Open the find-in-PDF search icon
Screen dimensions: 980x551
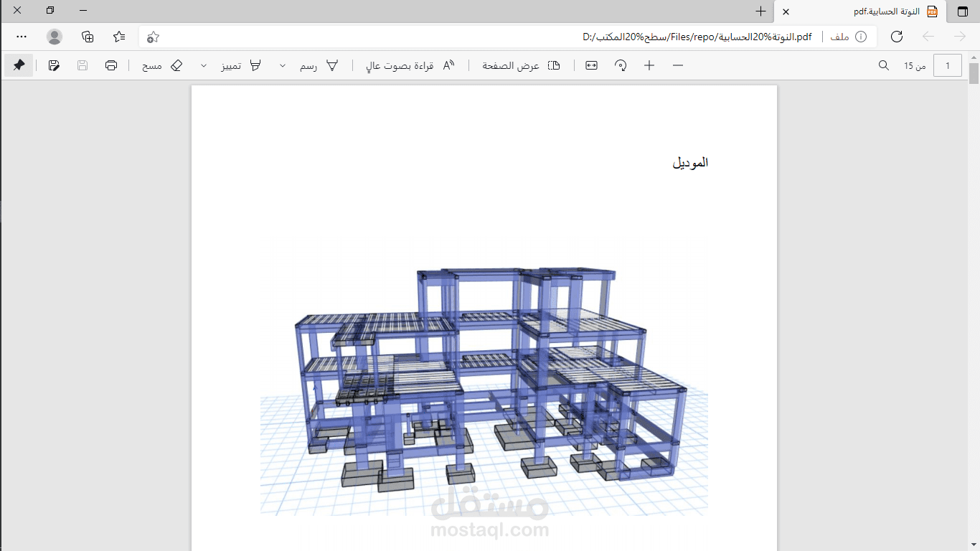click(884, 65)
